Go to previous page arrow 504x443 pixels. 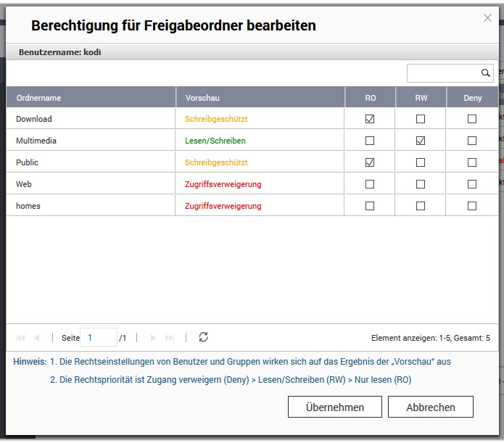[37, 338]
